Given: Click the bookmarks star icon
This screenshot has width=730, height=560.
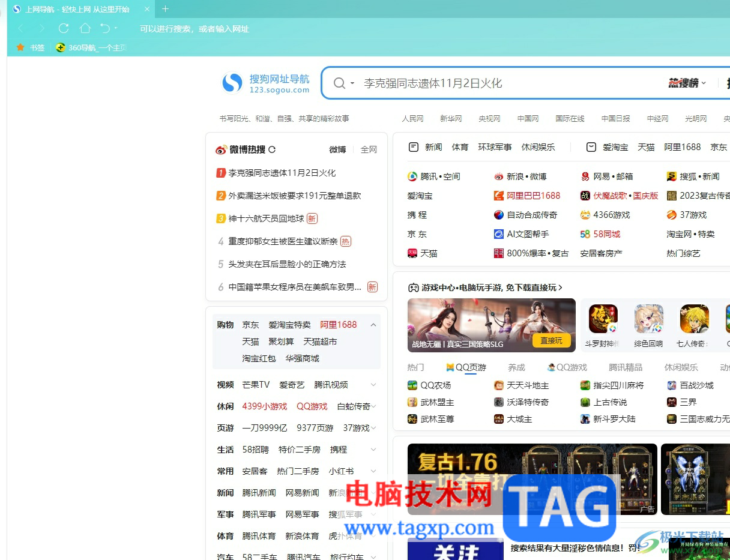Looking at the screenshot, I should [x=20, y=47].
